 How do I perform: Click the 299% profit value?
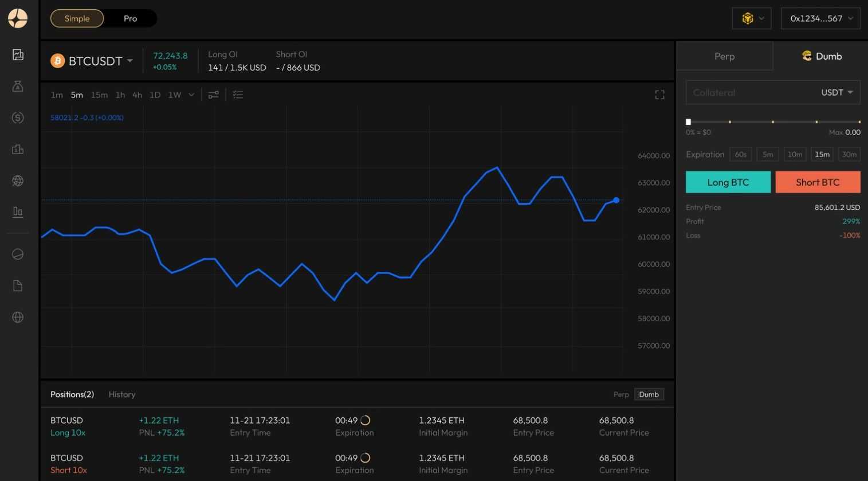pos(851,221)
